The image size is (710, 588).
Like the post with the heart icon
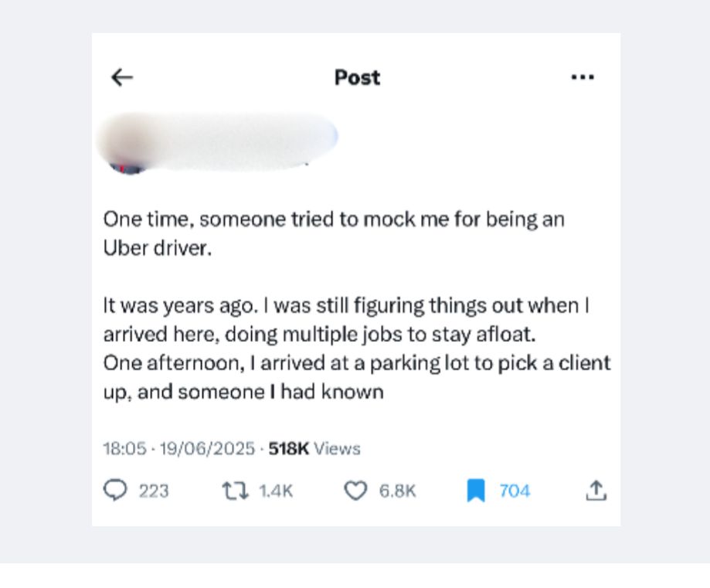coord(355,491)
